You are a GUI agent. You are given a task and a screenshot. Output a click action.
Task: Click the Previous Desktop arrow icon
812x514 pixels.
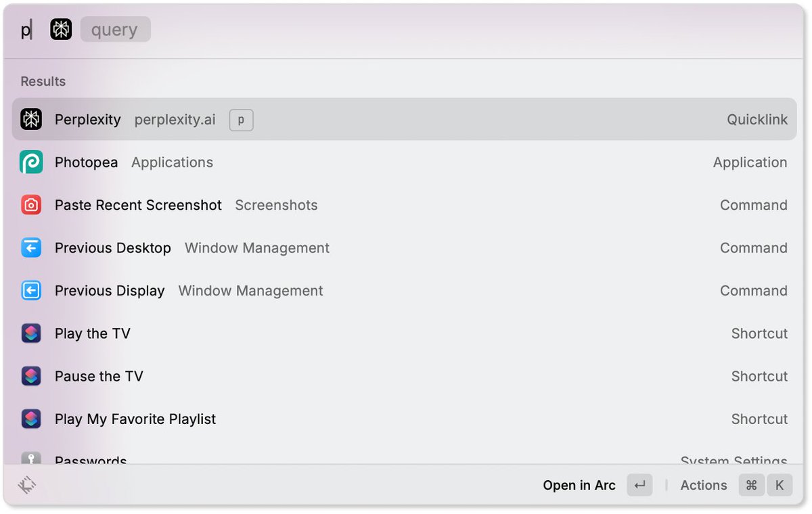click(31, 248)
